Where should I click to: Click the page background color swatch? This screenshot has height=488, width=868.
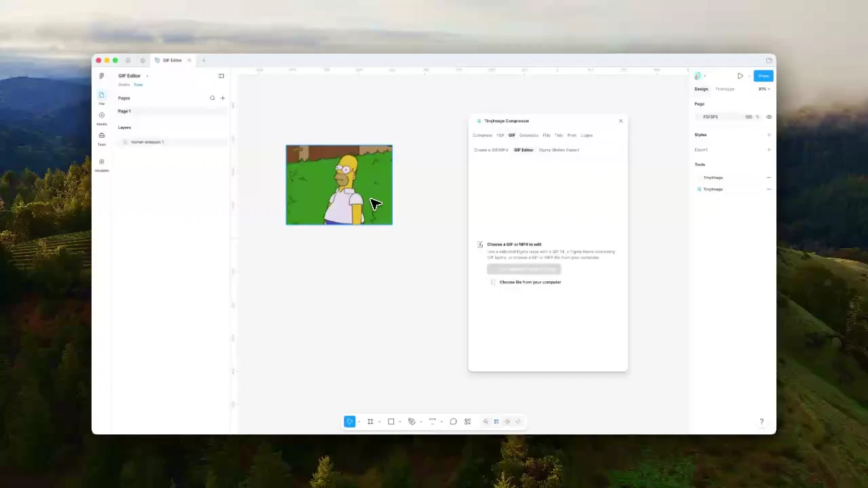click(699, 117)
